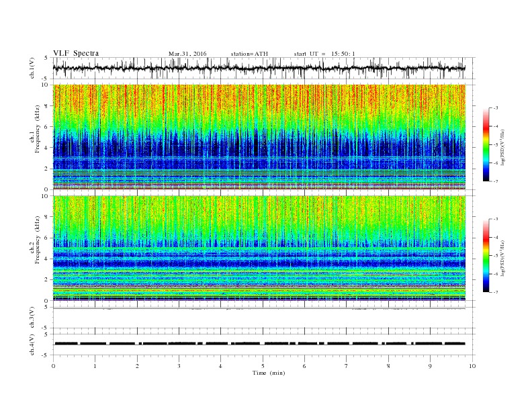Click the 'VLF Spectra' title text
532x411 pixels.
click(76, 53)
